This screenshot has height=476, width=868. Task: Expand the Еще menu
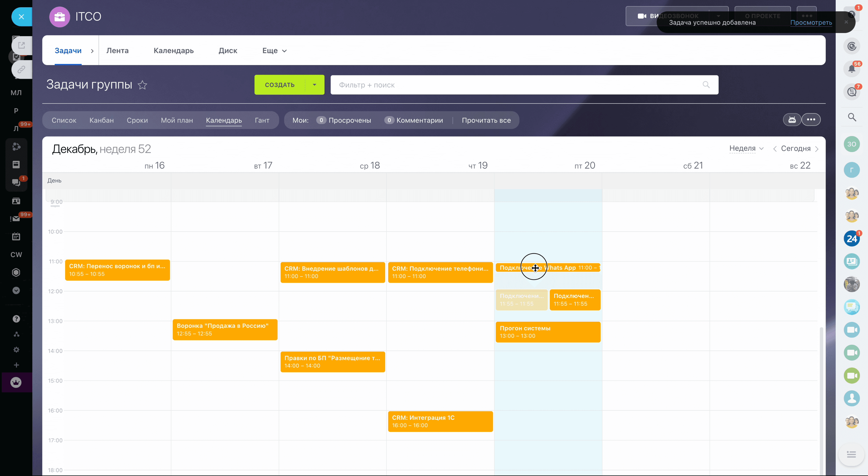(274, 51)
